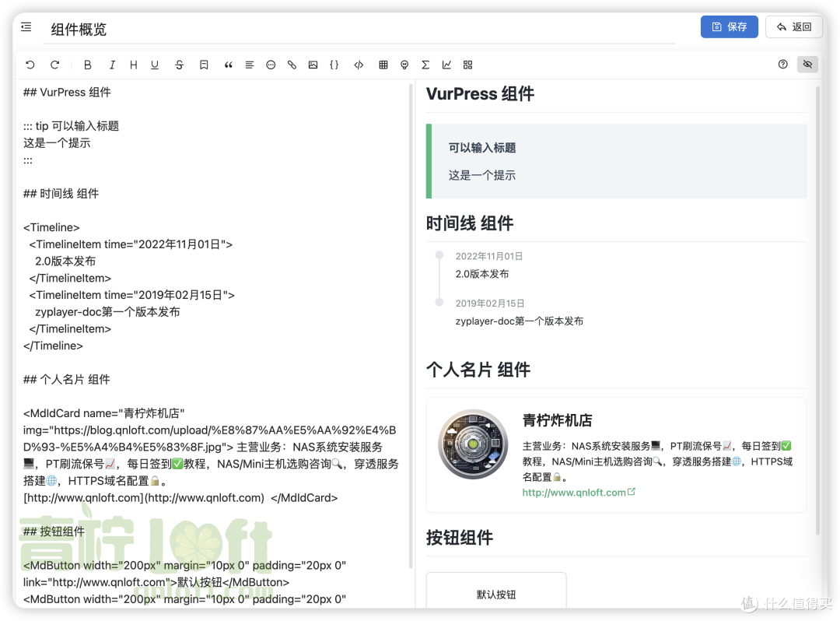Image resolution: width=840 pixels, height=621 pixels.
Task: Apply bold formatting
Action: point(88,65)
